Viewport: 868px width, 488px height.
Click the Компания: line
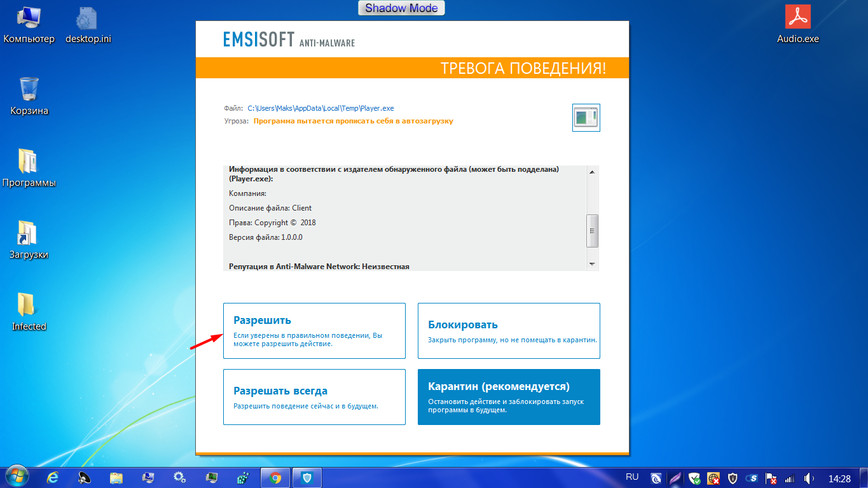coord(247,193)
